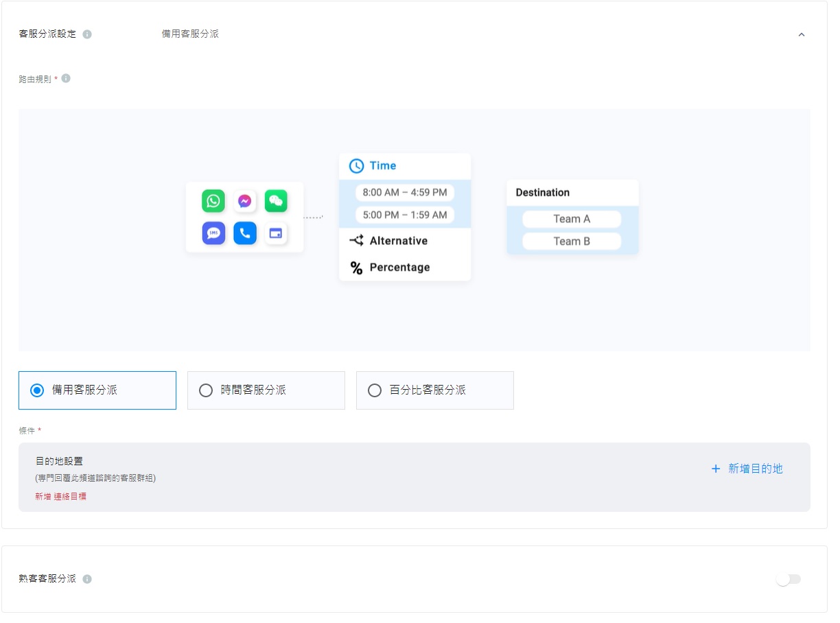Click 新增目的地 to add destination
This screenshot has height=623, width=840.
[x=747, y=469]
